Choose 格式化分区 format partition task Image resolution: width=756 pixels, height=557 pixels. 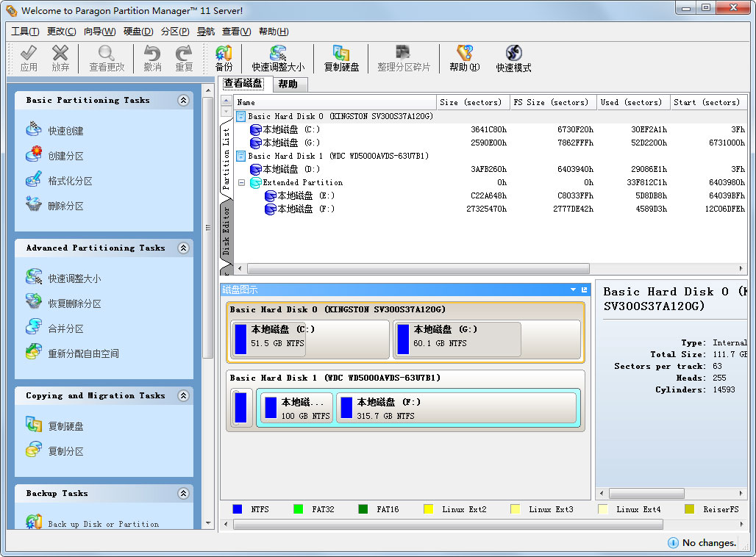(69, 181)
